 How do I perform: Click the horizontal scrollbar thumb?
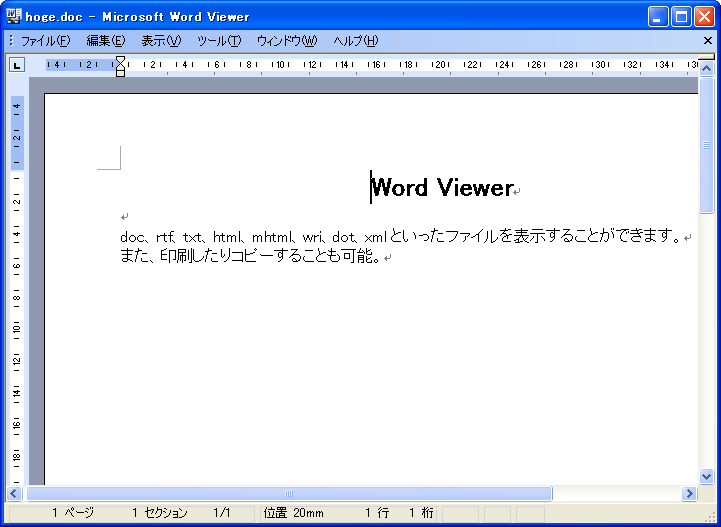[x=289, y=493]
